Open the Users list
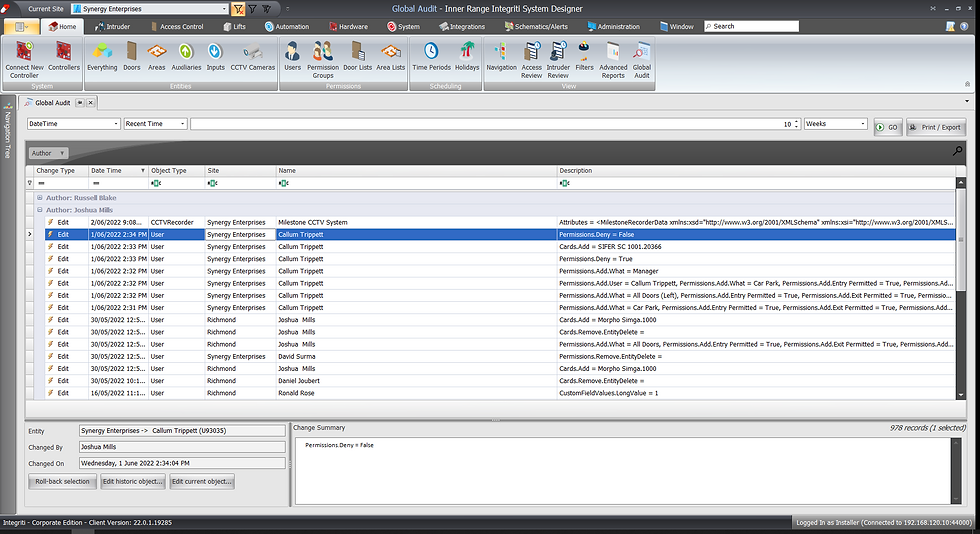Screen dimensions: 980x534 tap(292, 56)
